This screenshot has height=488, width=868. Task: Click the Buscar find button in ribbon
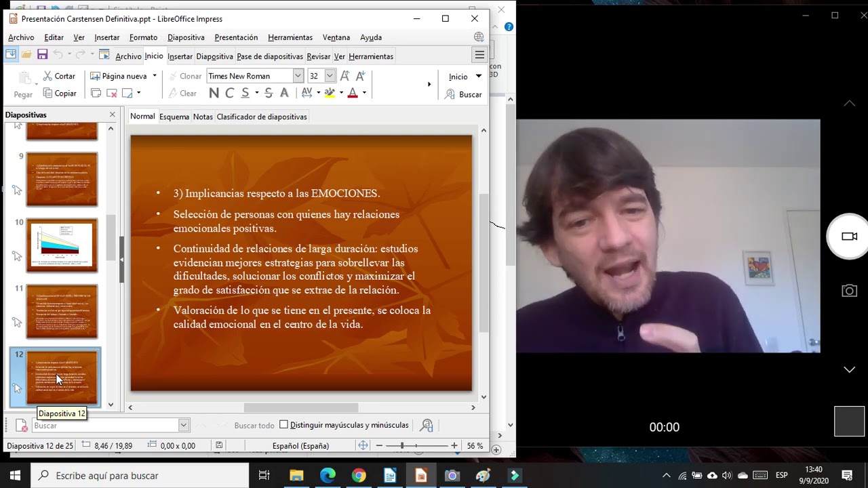pos(463,95)
